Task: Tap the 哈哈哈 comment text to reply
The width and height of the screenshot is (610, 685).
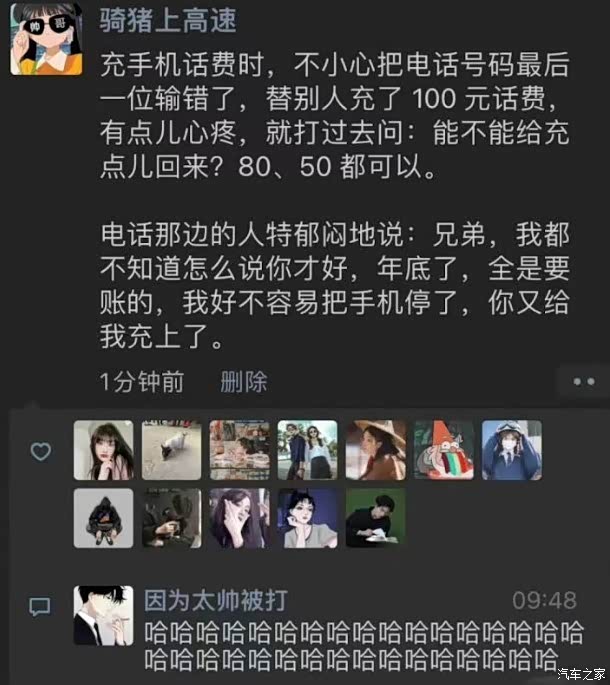Action: [364, 646]
